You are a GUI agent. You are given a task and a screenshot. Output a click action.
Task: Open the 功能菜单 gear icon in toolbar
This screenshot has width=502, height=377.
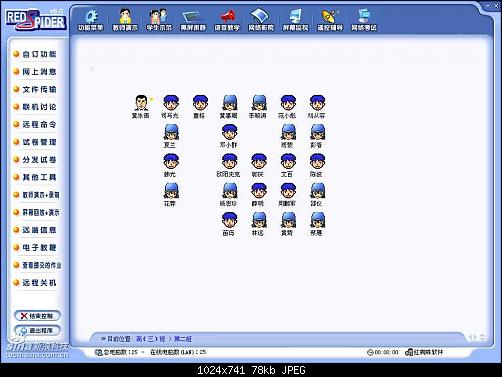90,20
